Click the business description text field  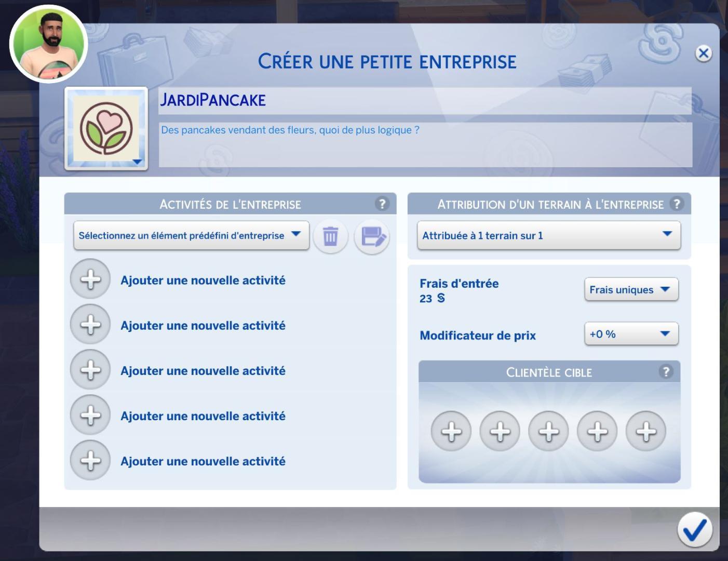pyautogui.click(x=425, y=144)
